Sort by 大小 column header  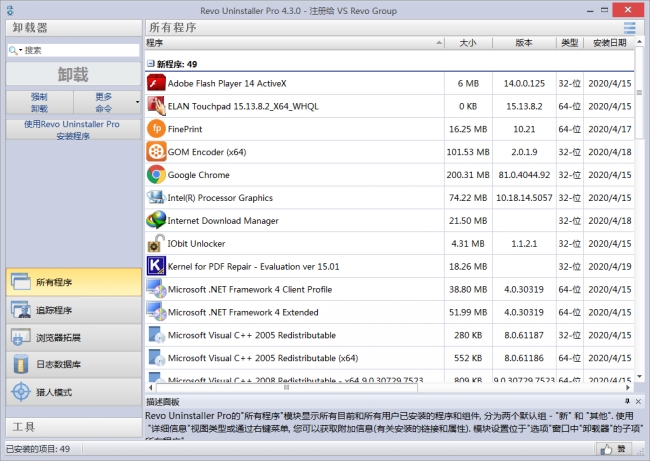[x=468, y=43]
